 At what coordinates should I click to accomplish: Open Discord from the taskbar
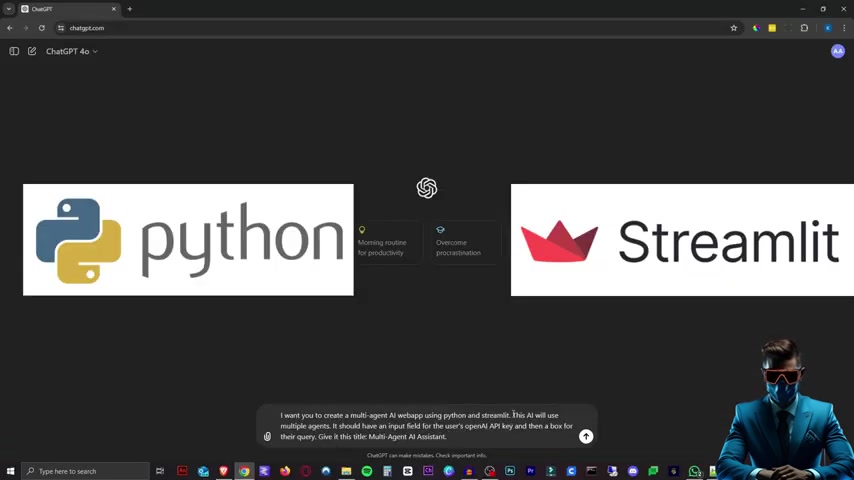[632, 471]
